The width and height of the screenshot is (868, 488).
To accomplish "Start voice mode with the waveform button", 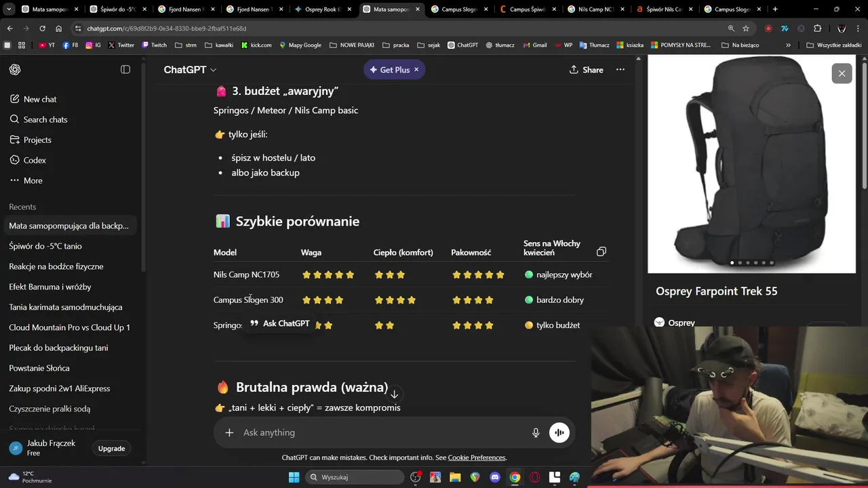I will [559, 432].
